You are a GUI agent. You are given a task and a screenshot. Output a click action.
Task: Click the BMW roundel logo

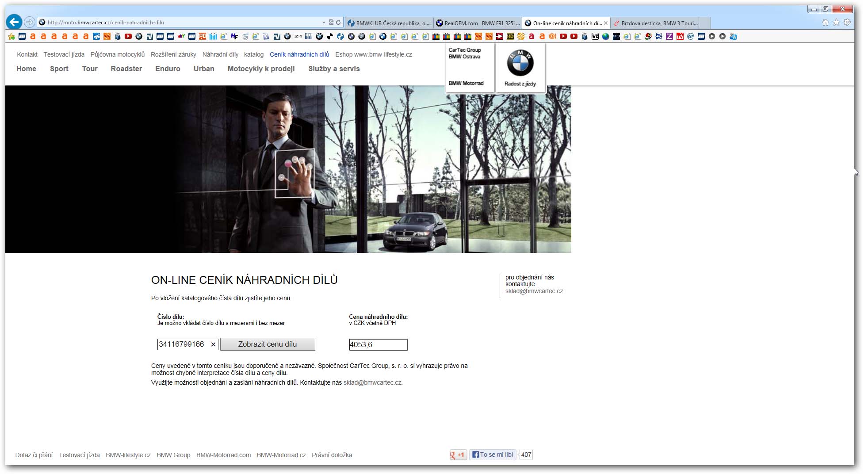pos(520,63)
